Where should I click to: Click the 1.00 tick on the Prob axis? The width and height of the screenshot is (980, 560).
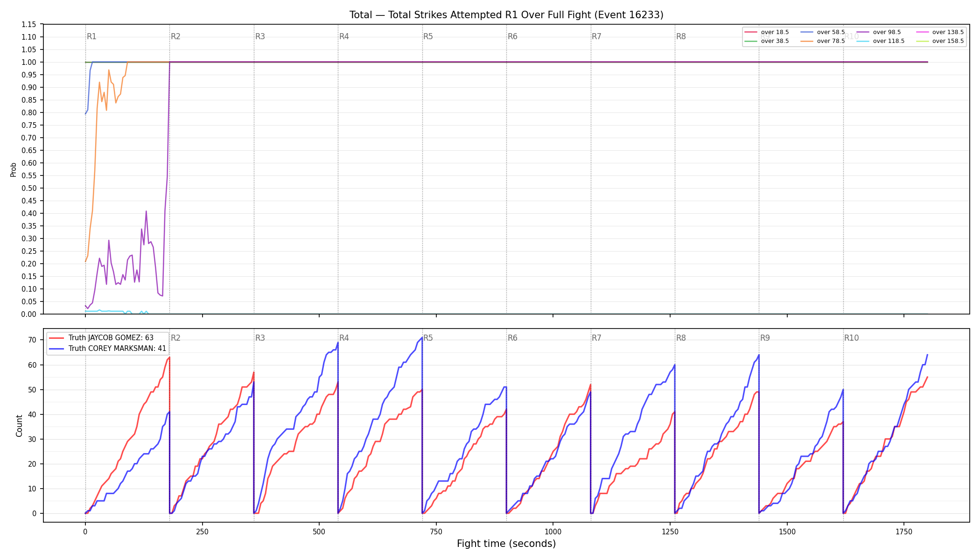pyautogui.click(x=29, y=62)
